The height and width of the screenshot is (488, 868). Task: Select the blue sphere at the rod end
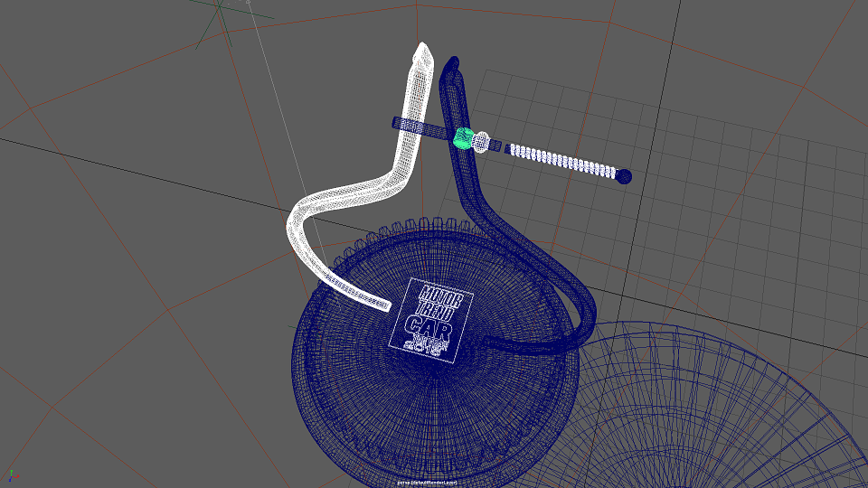[624, 176]
